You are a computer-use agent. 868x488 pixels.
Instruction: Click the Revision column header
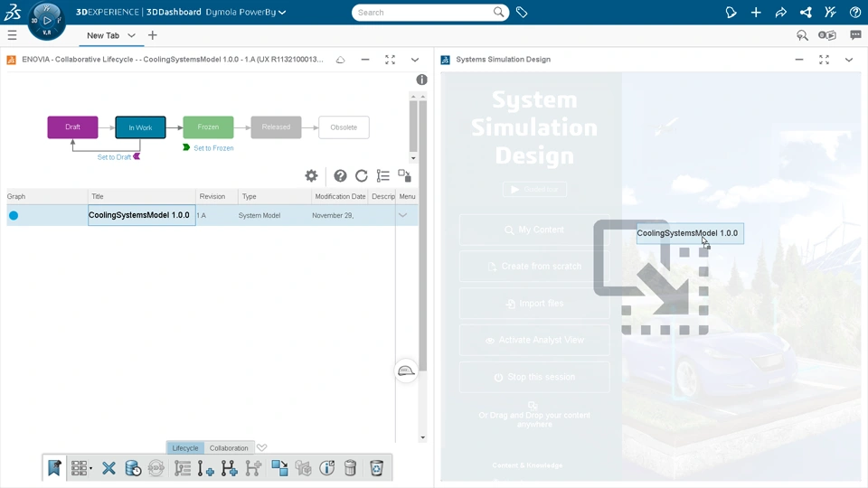[216, 196]
